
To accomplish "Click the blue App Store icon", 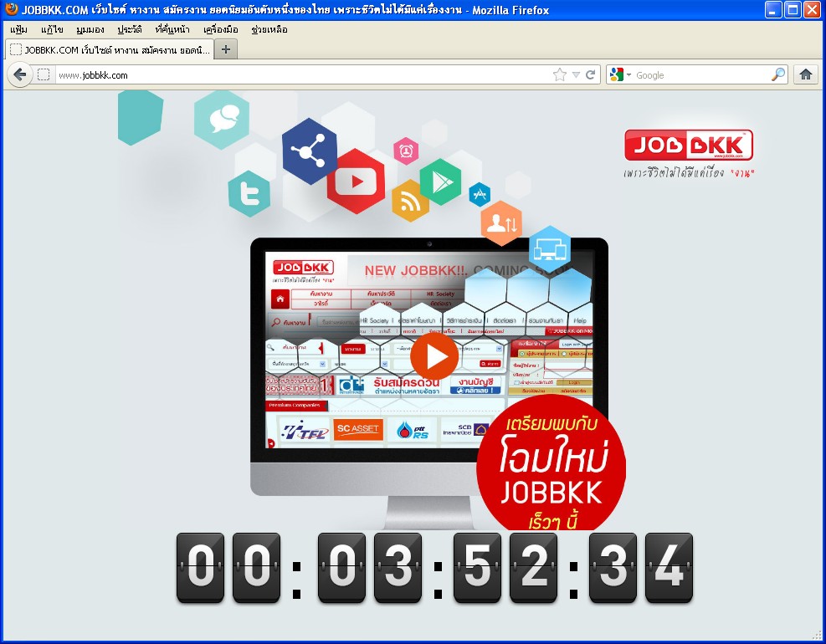I will coord(480,194).
